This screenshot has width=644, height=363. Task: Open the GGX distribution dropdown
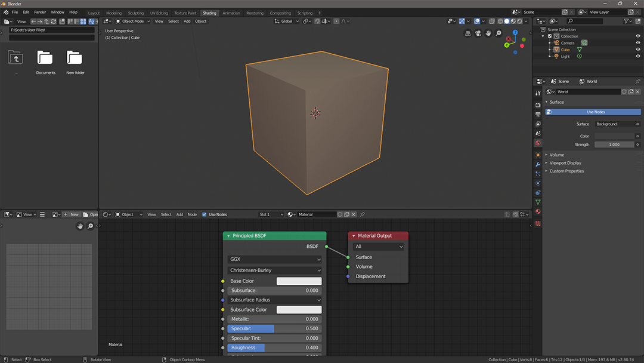(274, 260)
